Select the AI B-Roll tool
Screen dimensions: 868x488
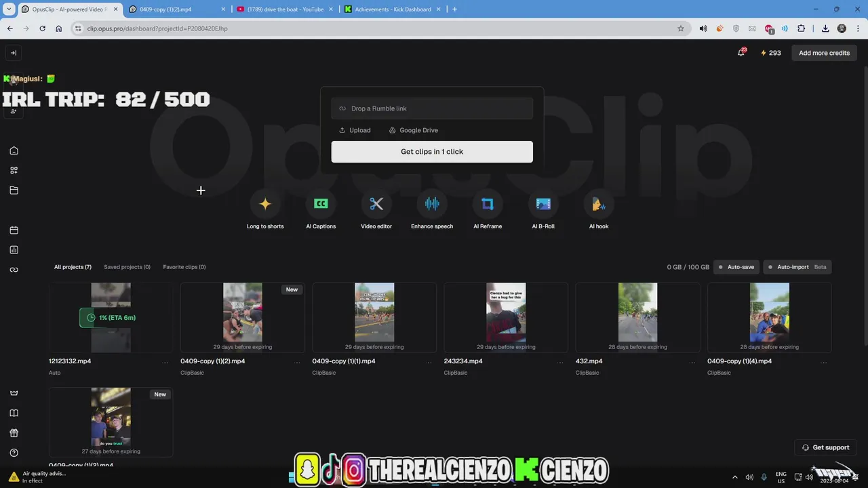543,211
